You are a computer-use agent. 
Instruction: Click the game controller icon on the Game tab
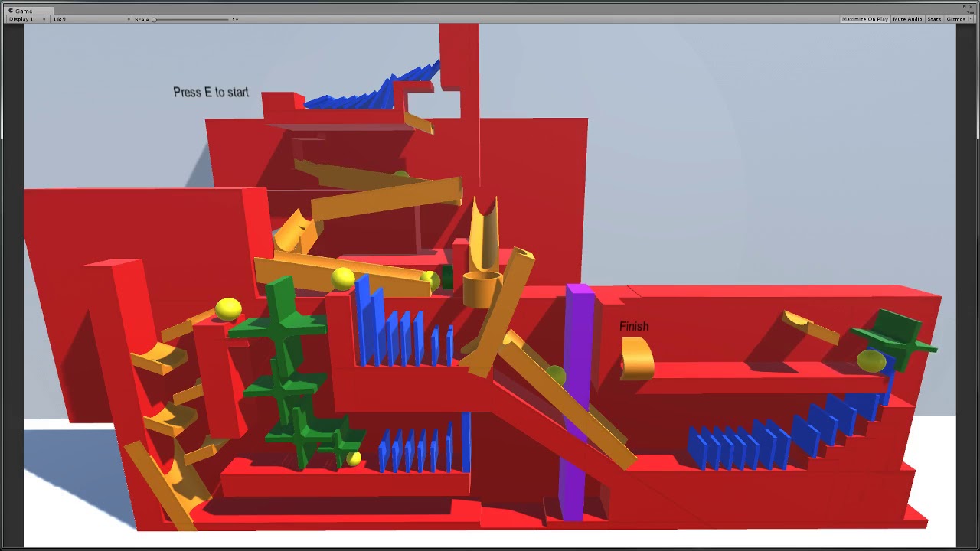click(10, 11)
